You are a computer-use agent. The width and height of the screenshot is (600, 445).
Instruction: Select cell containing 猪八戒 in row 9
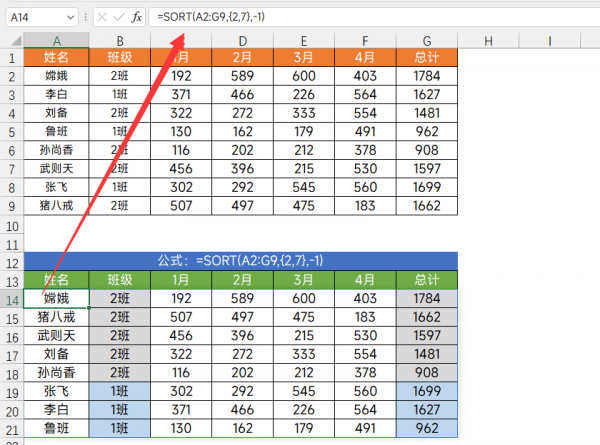tap(56, 205)
